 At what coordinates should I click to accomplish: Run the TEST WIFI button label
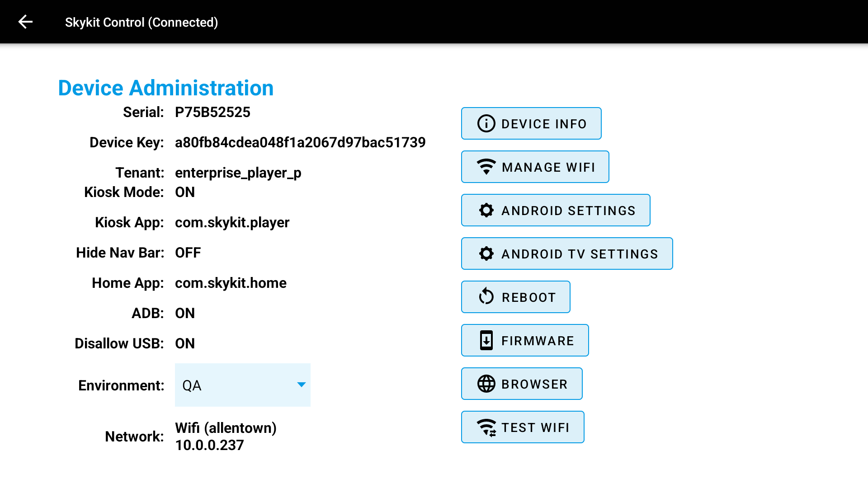coord(535,427)
